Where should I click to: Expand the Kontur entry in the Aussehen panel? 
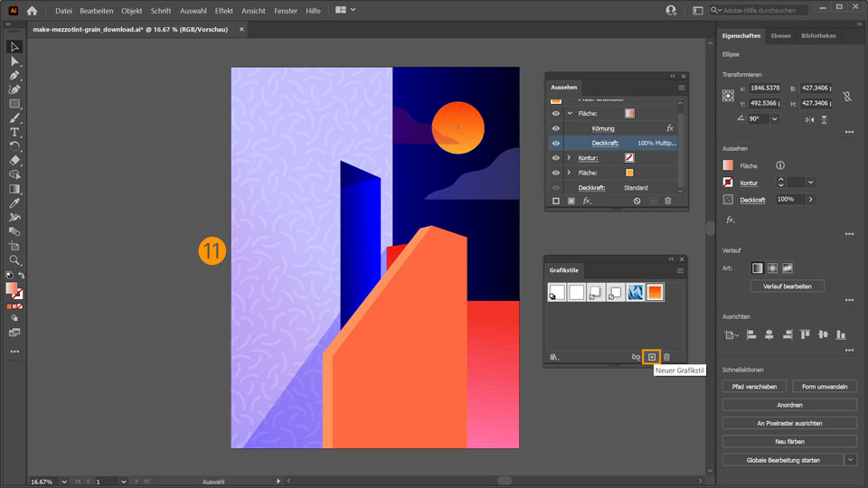click(x=569, y=157)
